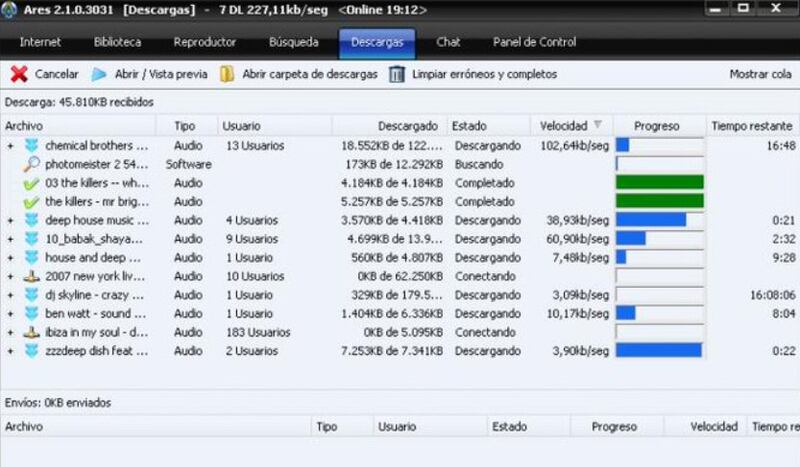Open the Panel de Control tab

[534, 43]
